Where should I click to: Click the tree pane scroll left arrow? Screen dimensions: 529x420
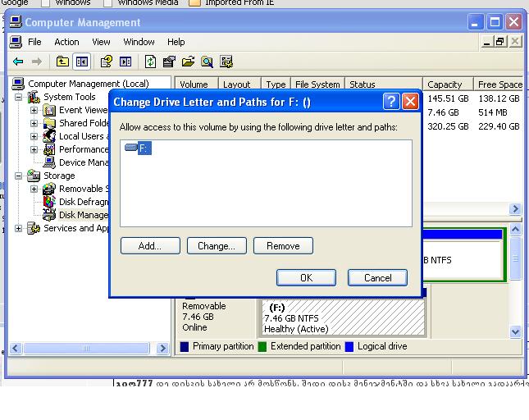(16, 348)
